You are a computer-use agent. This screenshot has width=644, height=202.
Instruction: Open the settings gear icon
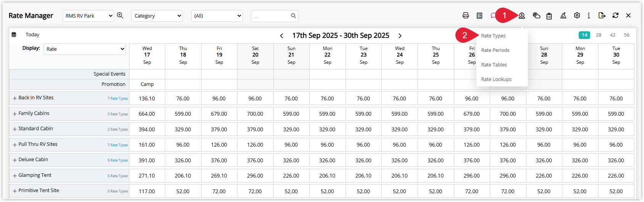577,16
